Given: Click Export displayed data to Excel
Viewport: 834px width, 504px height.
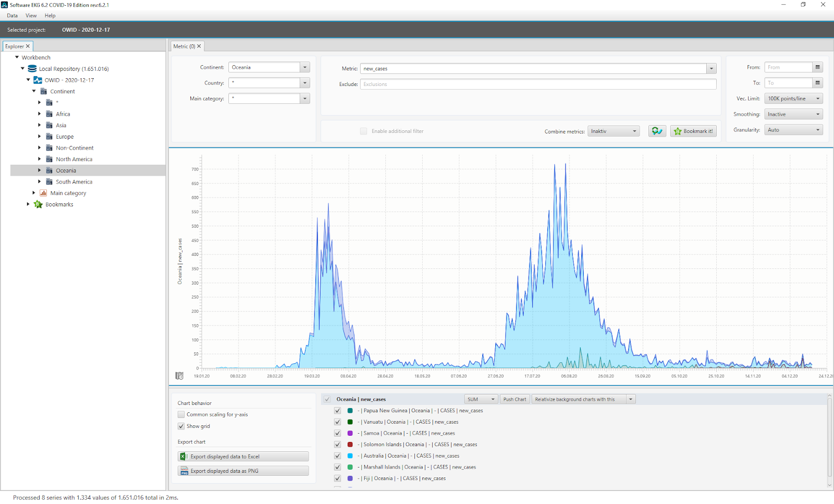Looking at the screenshot, I should pyautogui.click(x=243, y=457).
